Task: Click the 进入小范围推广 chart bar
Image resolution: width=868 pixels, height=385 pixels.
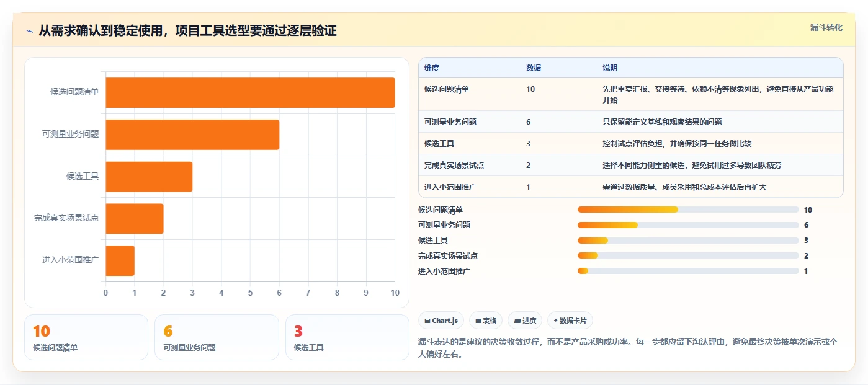Action: point(120,260)
